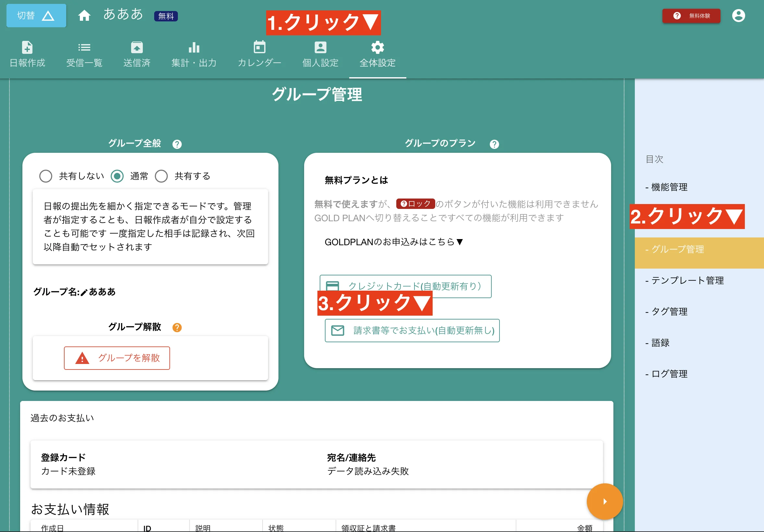The image size is (764, 532).
Task: Open the user account icon top right
Action: [739, 15]
